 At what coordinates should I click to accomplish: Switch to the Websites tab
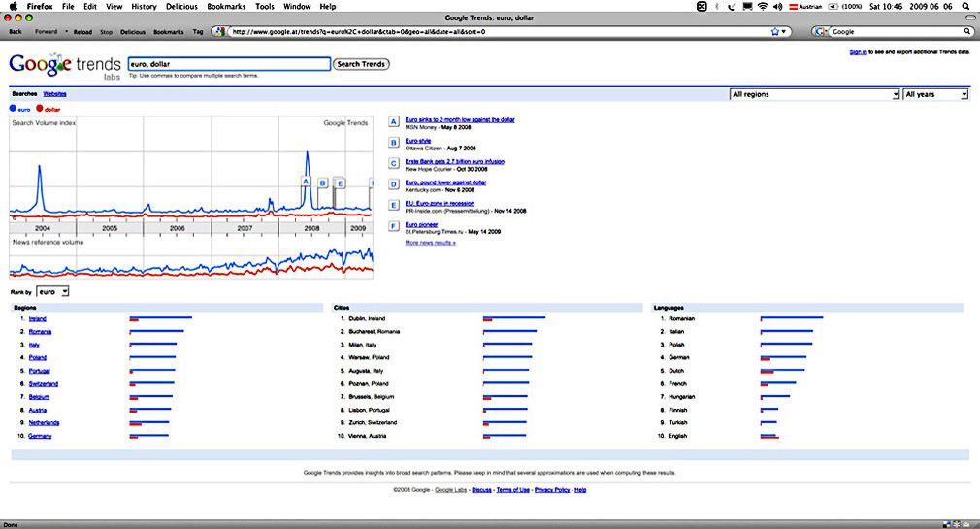[54, 94]
